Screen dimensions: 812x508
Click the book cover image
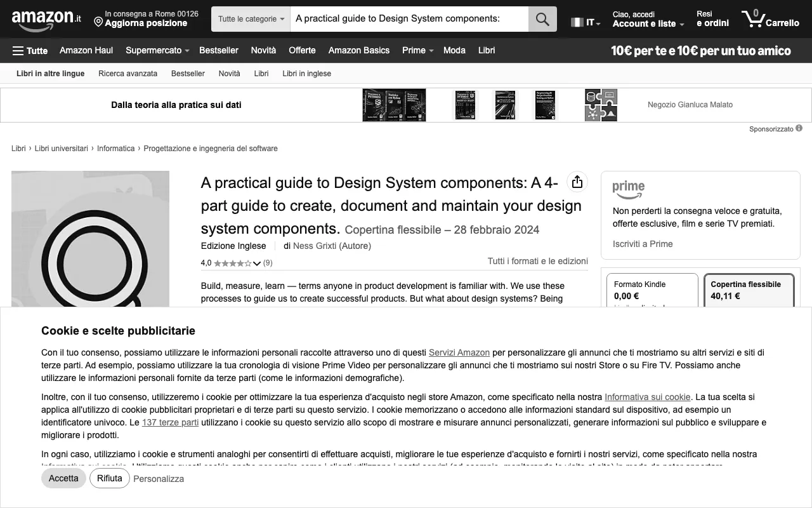click(x=90, y=239)
